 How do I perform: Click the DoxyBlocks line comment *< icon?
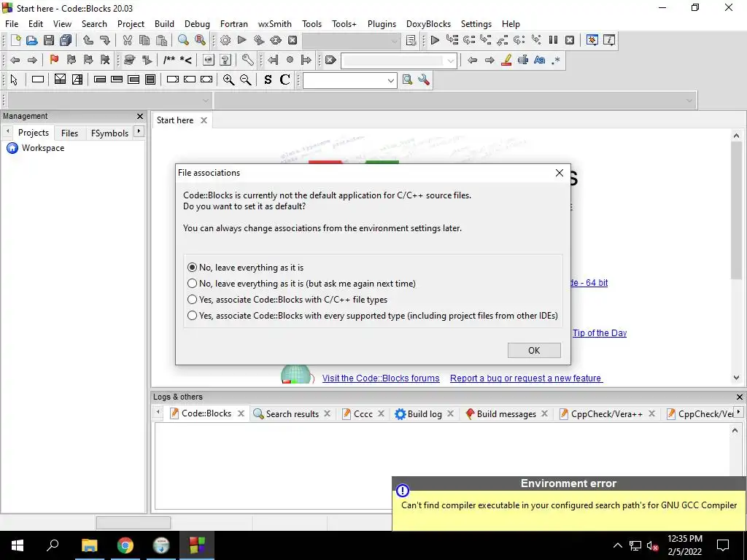coord(186,60)
